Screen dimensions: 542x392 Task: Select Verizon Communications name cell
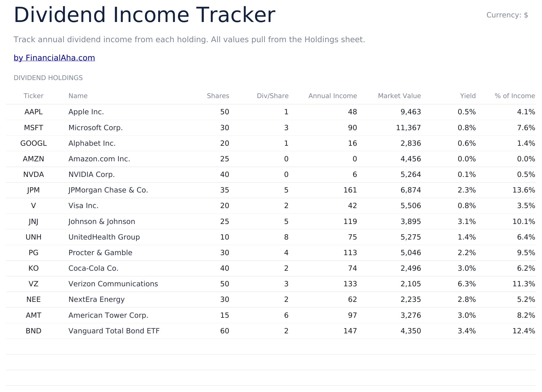[113, 284]
